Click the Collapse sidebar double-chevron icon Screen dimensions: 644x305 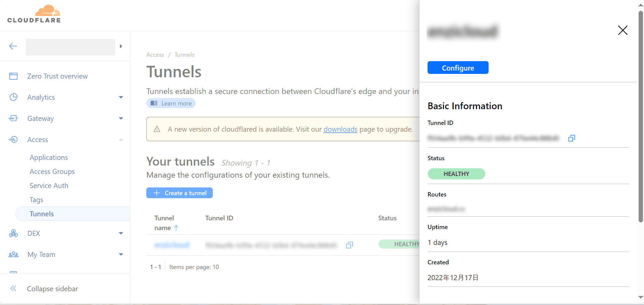tap(13, 289)
